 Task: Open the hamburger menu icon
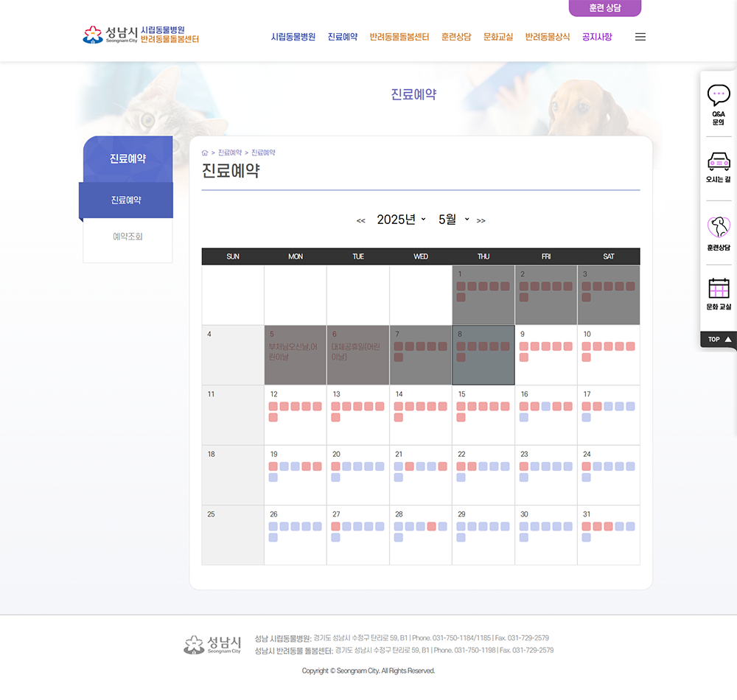(x=640, y=37)
